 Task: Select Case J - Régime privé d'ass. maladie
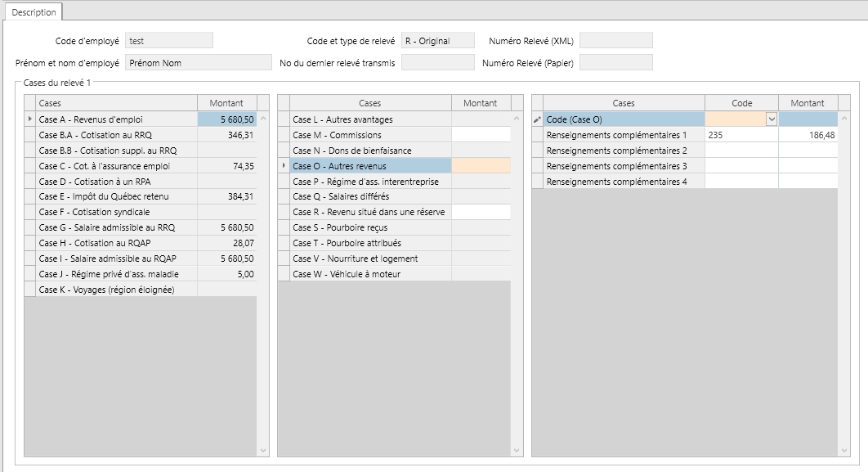point(141,274)
